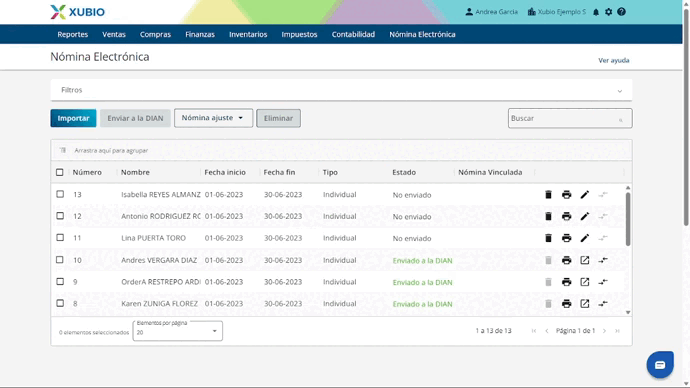
Task: Open Karen ZUNIGA FLOREZ payroll external icon
Action: coord(584,304)
